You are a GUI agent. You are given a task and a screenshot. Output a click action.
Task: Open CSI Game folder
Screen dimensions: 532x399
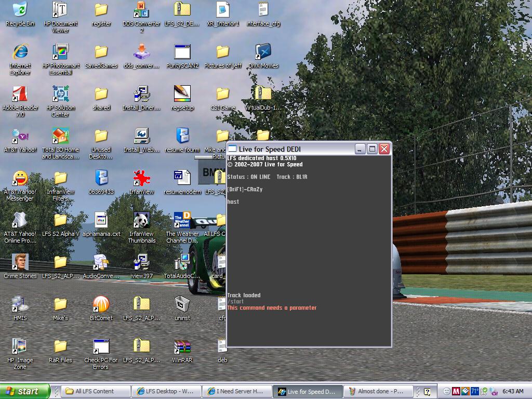pos(222,94)
